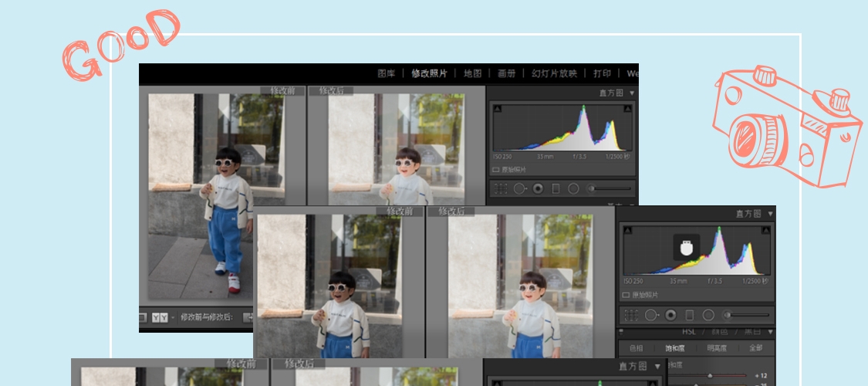Select the spot removal tool in the top window

coord(519,188)
